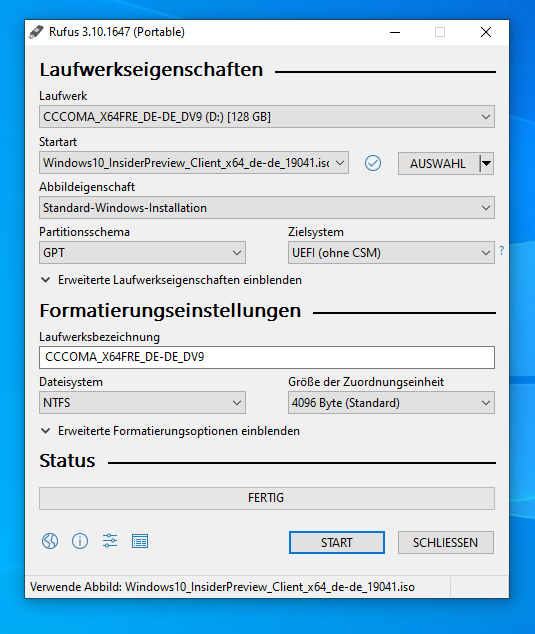Screen dimensions: 535x634
Task: Open the Dateisystem NTFS dropdown
Action: point(142,403)
